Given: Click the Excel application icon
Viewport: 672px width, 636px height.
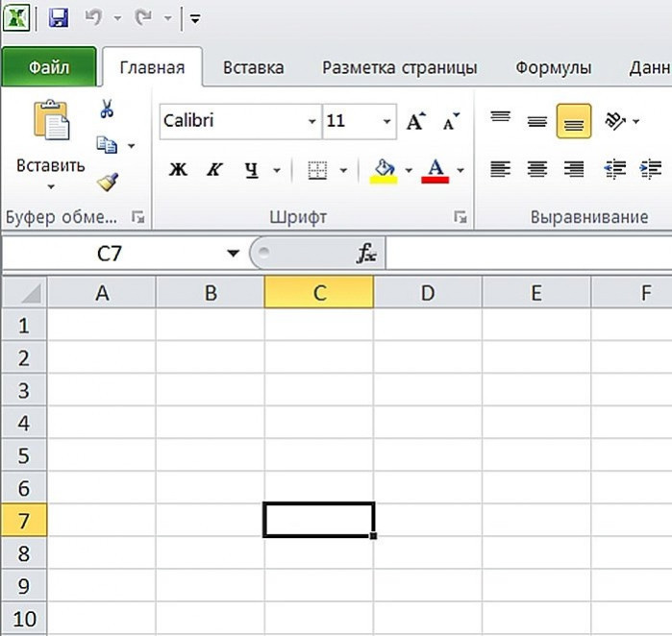Looking at the screenshot, I should pyautogui.click(x=16, y=18).
